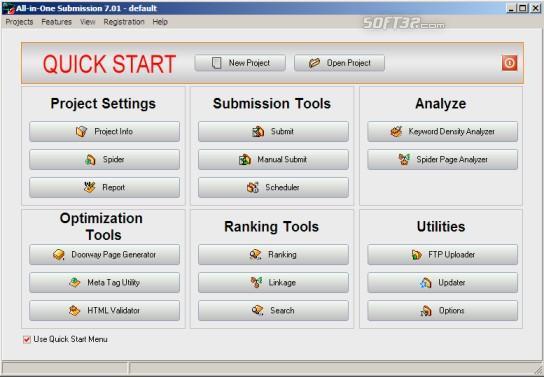This screenshot has height=377, width=544.
Task: Click the Spider button's icon
Action: (x=90, y=160)
